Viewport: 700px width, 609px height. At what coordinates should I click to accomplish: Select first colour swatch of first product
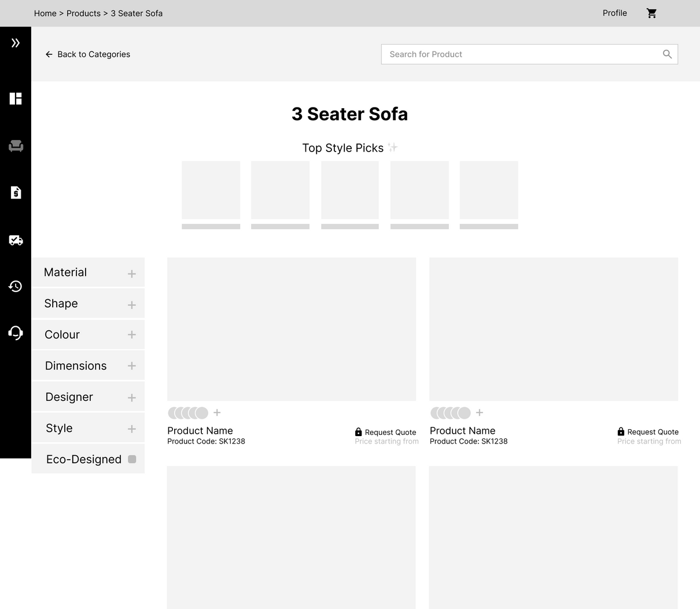174,413
